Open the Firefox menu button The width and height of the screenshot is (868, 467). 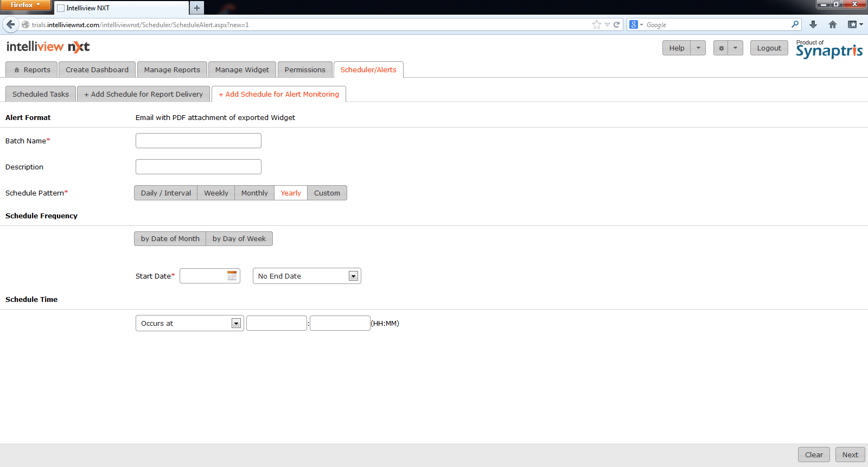click(25, 5)
